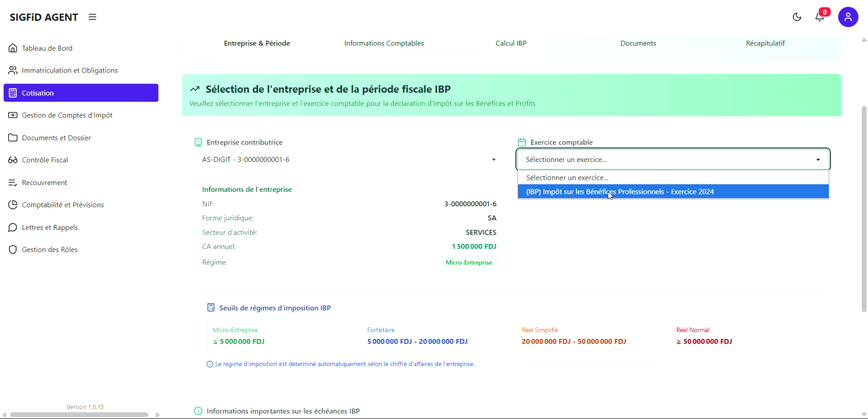Open notifications via the bell icon
Viewport: 868px width, 419px height.
pos(819,17)
